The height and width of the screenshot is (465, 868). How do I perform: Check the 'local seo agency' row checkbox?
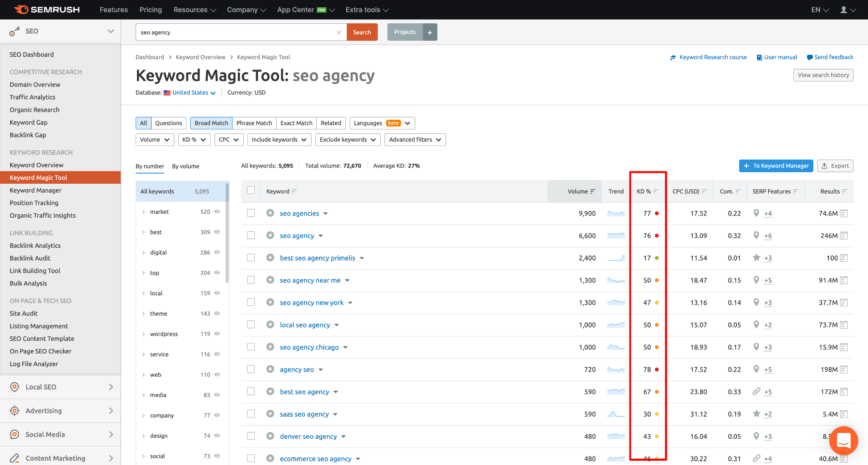251,325
